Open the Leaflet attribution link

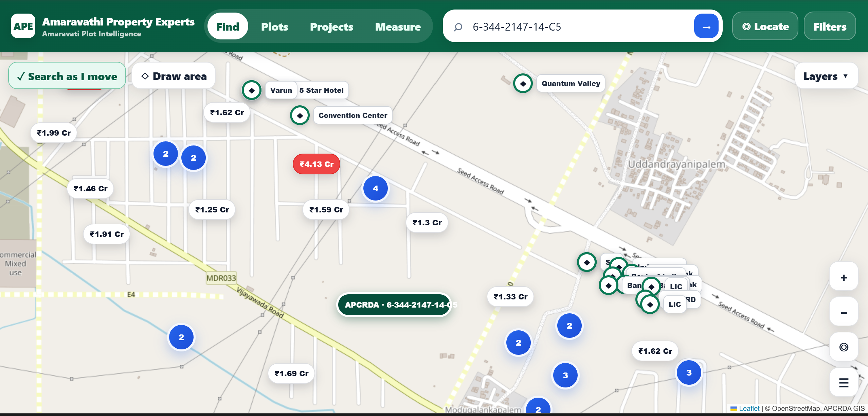tap(749, 409)
